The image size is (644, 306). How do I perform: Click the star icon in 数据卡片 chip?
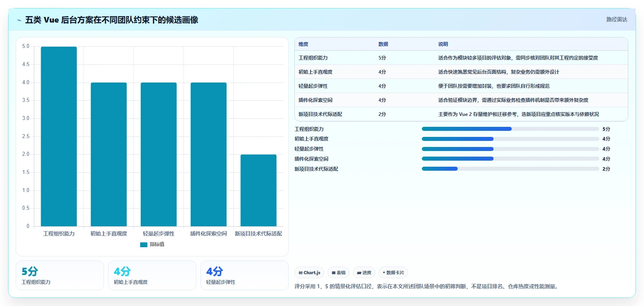click(x=384, y=273)
